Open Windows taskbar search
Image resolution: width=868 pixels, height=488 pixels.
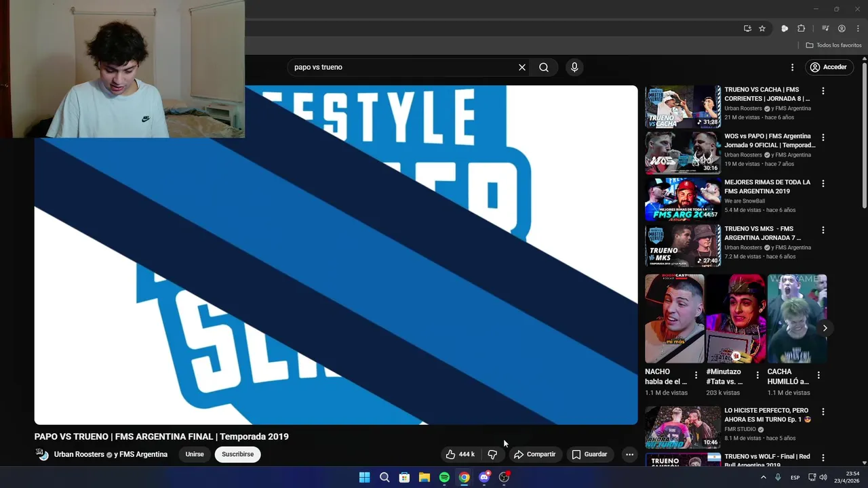(x=384, y=477)
